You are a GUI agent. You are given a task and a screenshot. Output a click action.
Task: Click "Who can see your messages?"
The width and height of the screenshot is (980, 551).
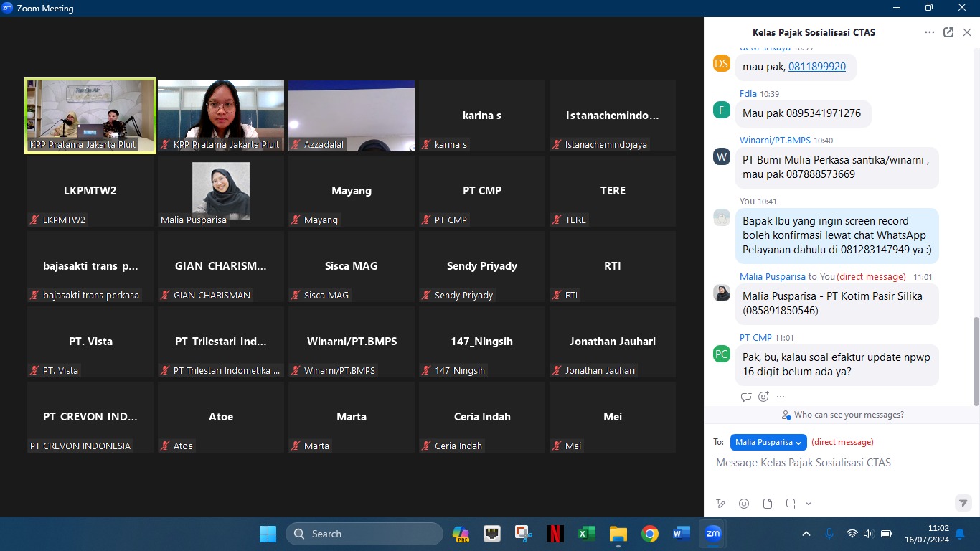click(x=843, y=415)
